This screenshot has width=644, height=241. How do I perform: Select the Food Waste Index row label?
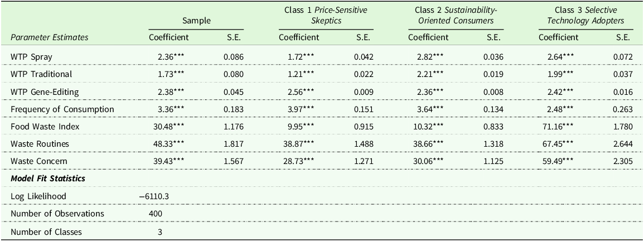tap(45, 127)
